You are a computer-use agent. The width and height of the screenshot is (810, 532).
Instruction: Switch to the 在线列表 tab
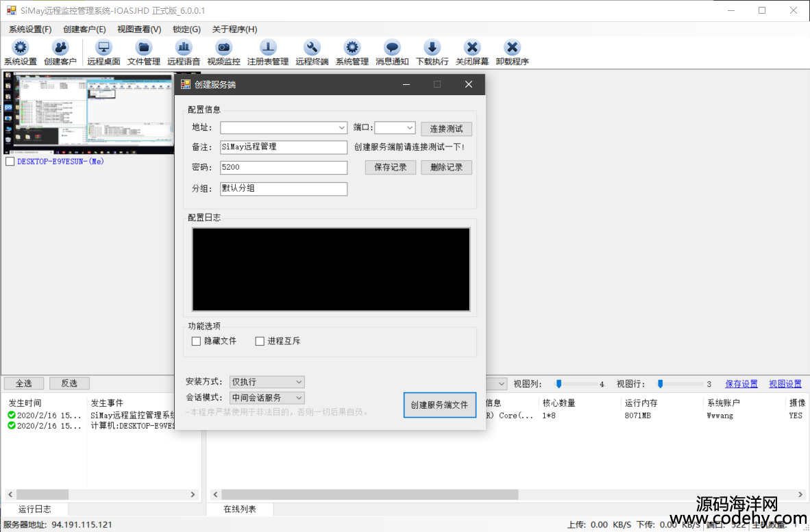coord(240,509)
